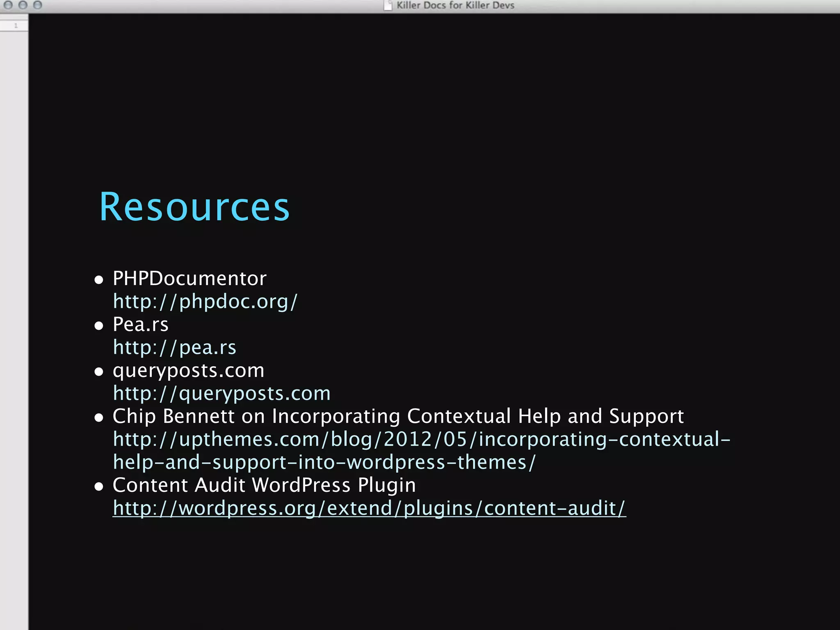
Task: Minimize the window with the middle title-bar button
Action: [23, 5]
